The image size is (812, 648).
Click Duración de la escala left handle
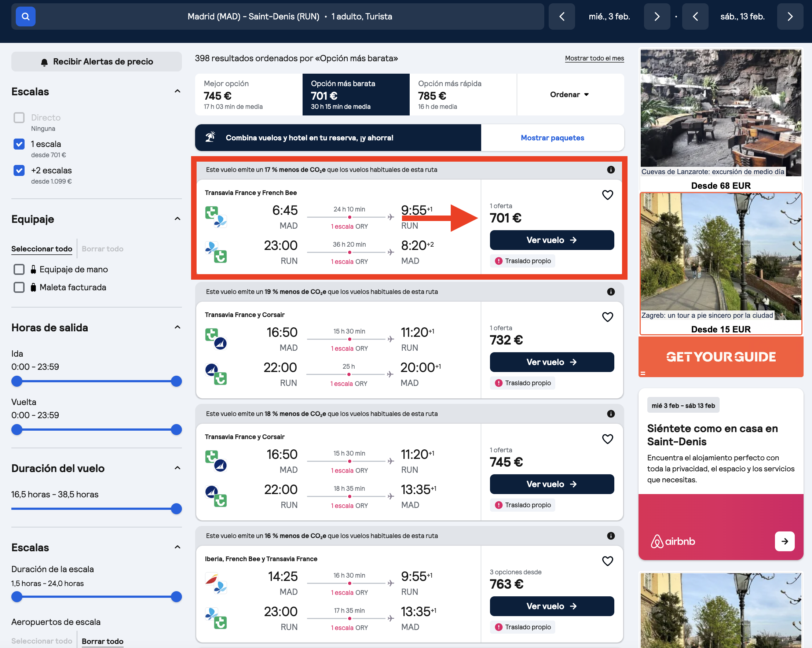click(17, 597)
